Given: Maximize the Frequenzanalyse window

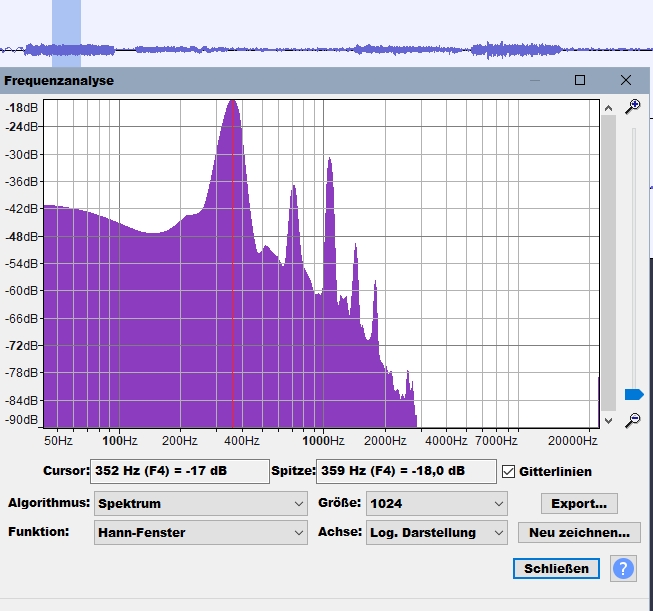Looking at the screenshot, I should pyautogui.click(x=579, y=80).
